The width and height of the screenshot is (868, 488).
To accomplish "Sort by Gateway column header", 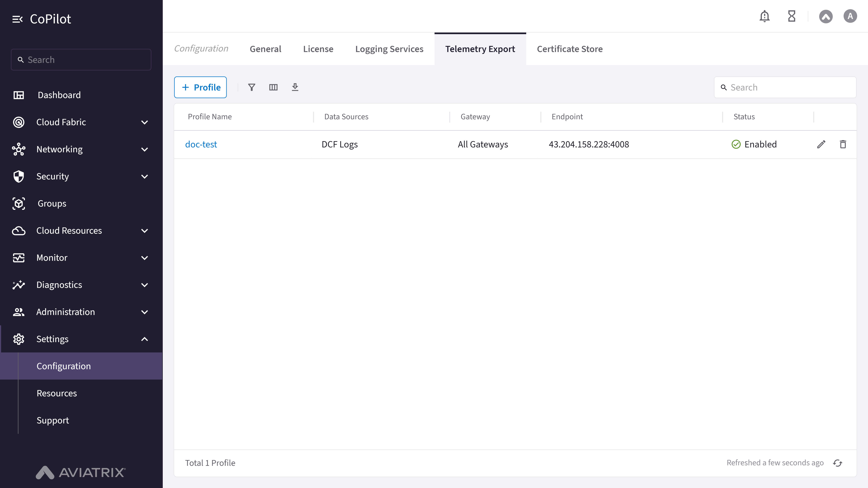I will click(475, 117).
